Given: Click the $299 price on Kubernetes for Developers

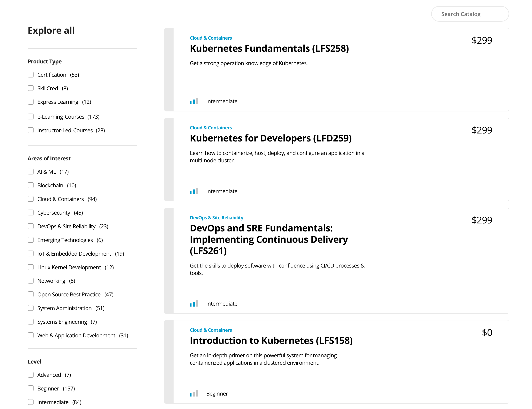Looking at the screenshot, I should tap(482, 130).
